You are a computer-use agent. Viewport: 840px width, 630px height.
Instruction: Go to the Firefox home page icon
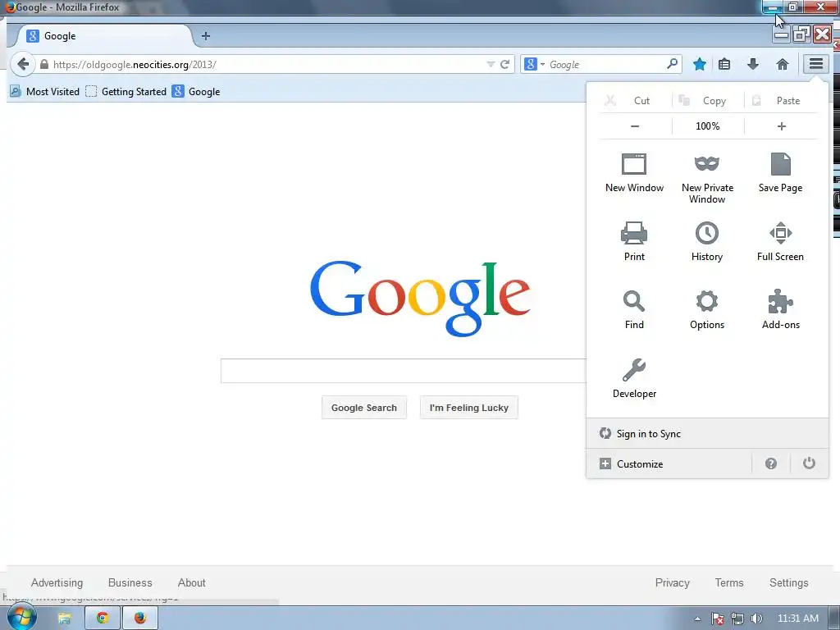782,64
